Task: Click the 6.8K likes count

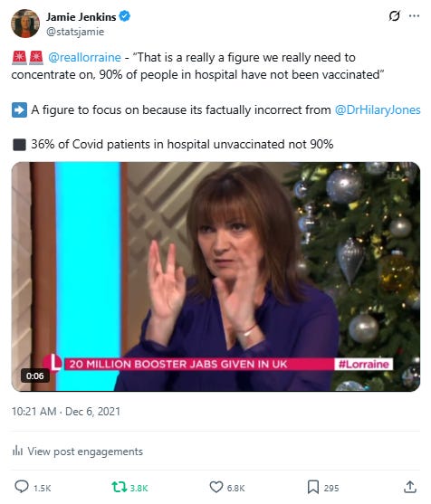Action: click(236, 489)
